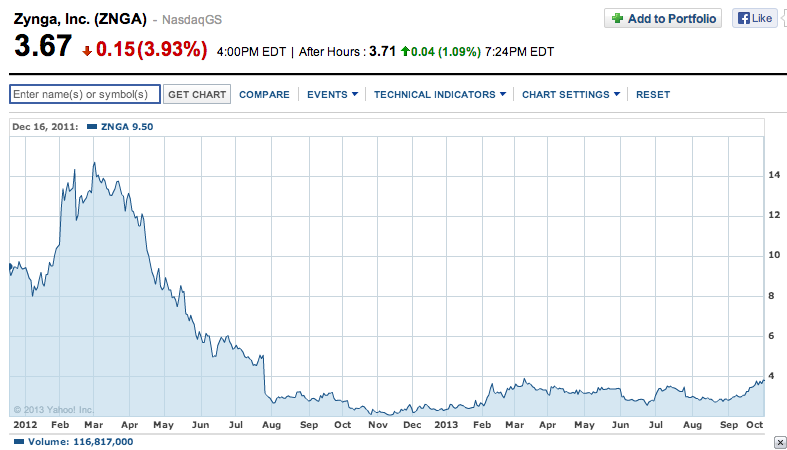787x450 pixels.
Task: Focus the Enter name(s) or symbol(s) field
Action: [85, 94]
